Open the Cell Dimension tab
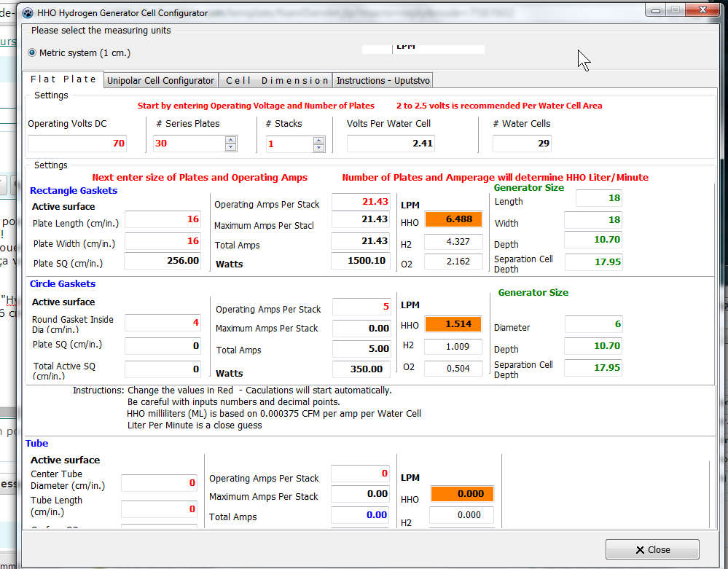The width and height of the screenshot is (728, 569). click(x=277, y=80)
